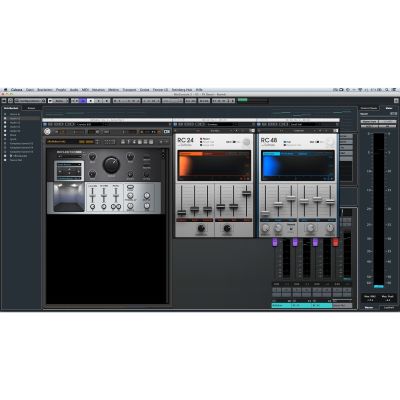400x400 pixels.
Task: Open the Steinberg Hub menu
Action: point(182,90)
